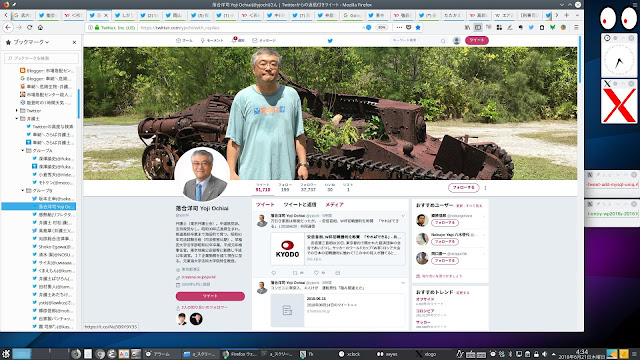
Task: Click the Twitter extension icon in Firefox toolbar
Action: 531,27
